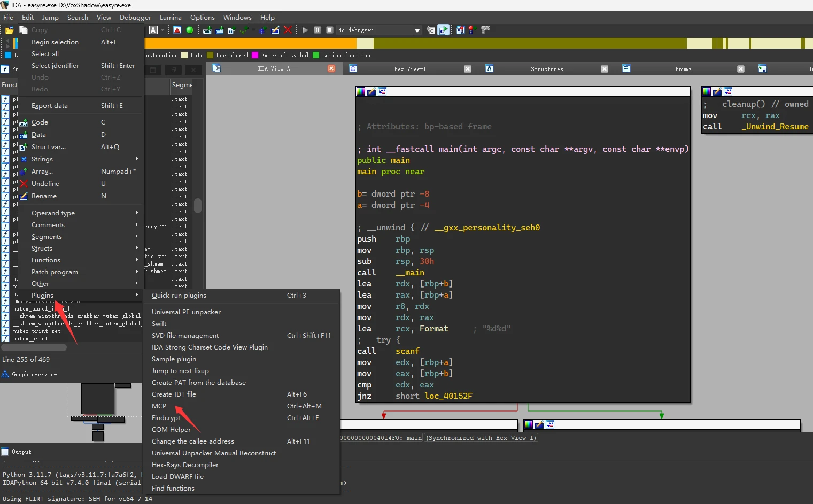Expand the Functions submenu

[x=81, y=260]
